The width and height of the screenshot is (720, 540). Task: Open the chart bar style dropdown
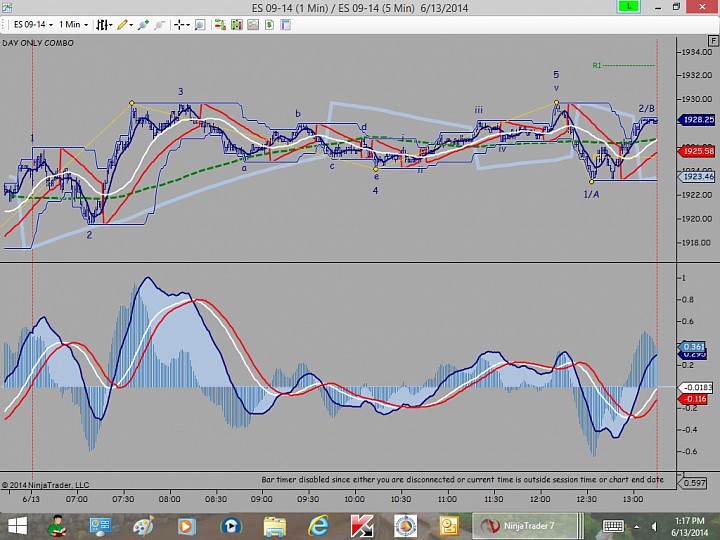104,25
